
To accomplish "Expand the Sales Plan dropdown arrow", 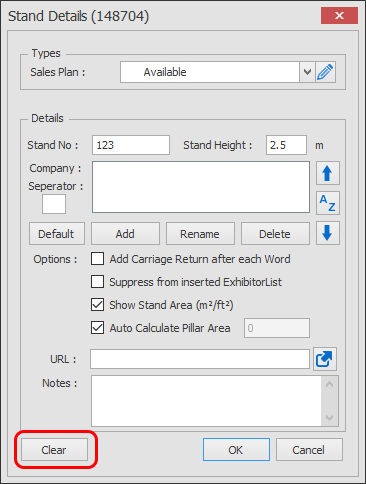I will click(307, 72).
